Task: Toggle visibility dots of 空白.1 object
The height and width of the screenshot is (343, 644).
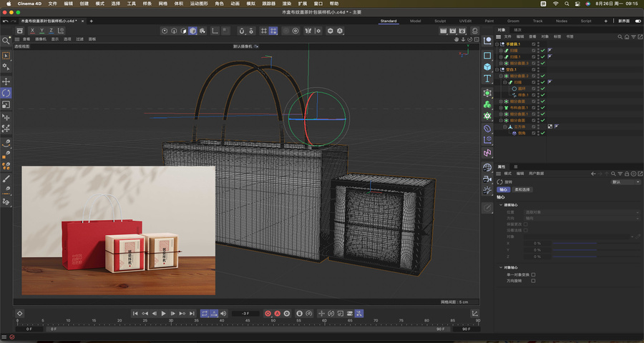Action: pos(538,70)
